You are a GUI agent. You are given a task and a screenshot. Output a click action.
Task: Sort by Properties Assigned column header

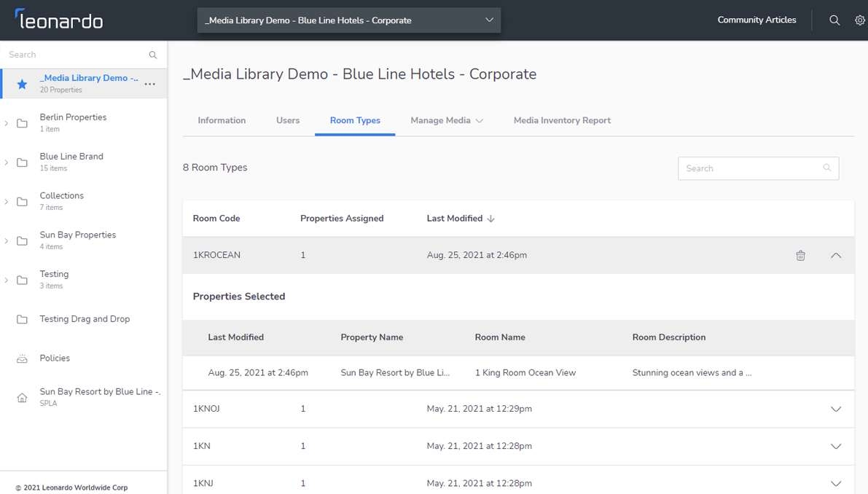[x=342, y=219]
